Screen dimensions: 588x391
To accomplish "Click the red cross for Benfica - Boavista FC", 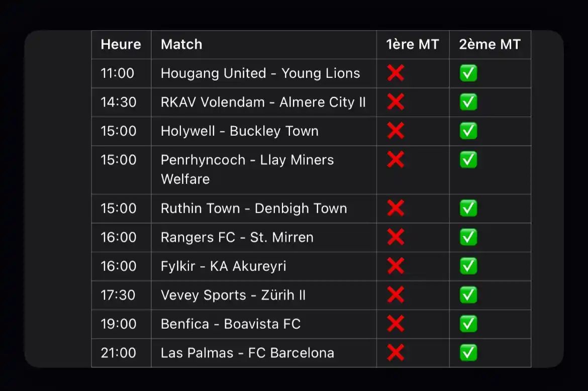I will click(396, 324).
